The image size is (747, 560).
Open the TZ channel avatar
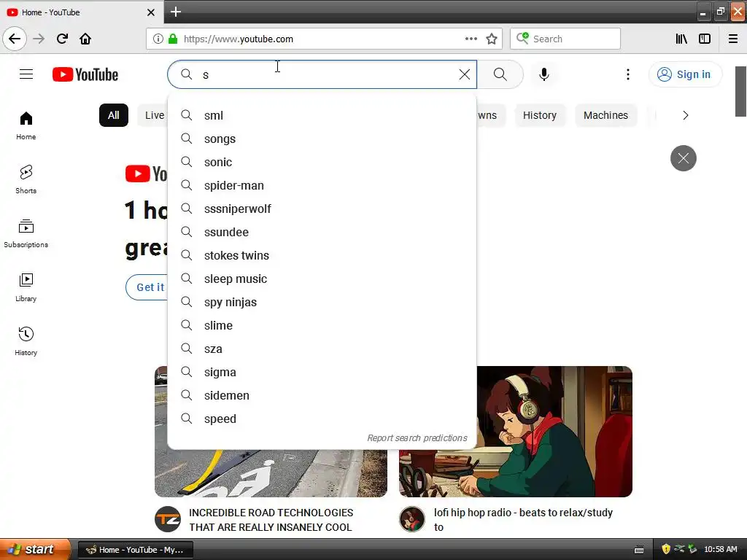click(x=168, y=519)
